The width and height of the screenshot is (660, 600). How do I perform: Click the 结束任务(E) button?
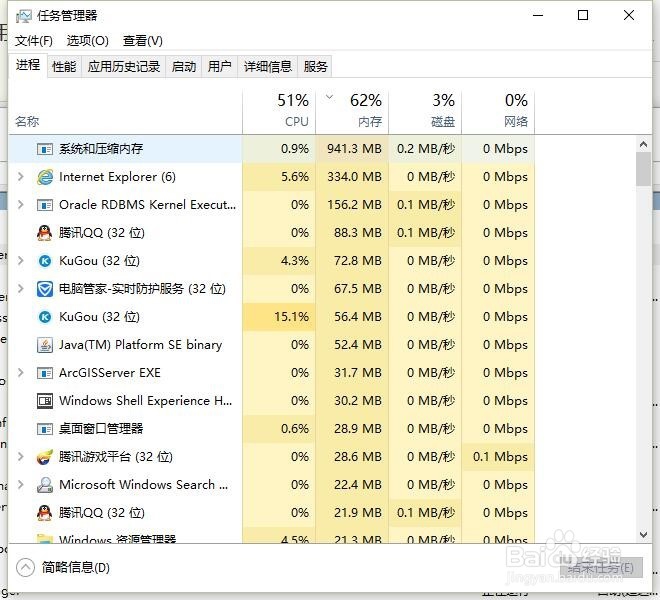[601, 568]
